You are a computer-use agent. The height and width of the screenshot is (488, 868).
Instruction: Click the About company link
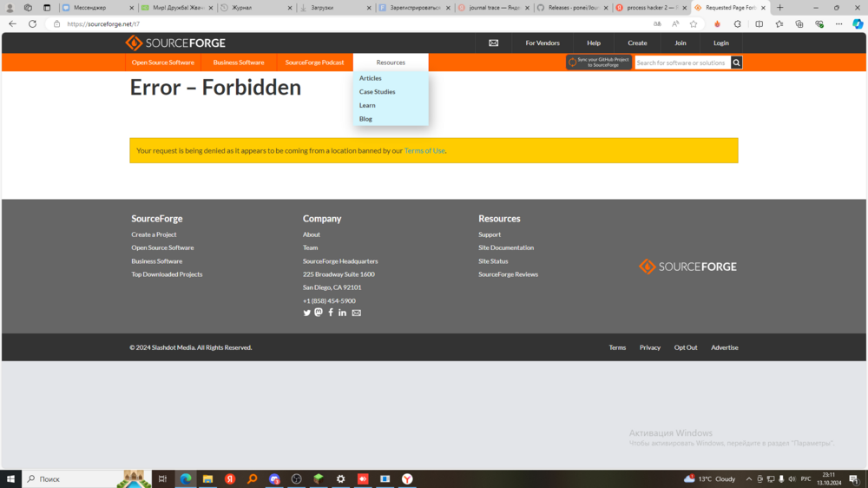[311, 234]
